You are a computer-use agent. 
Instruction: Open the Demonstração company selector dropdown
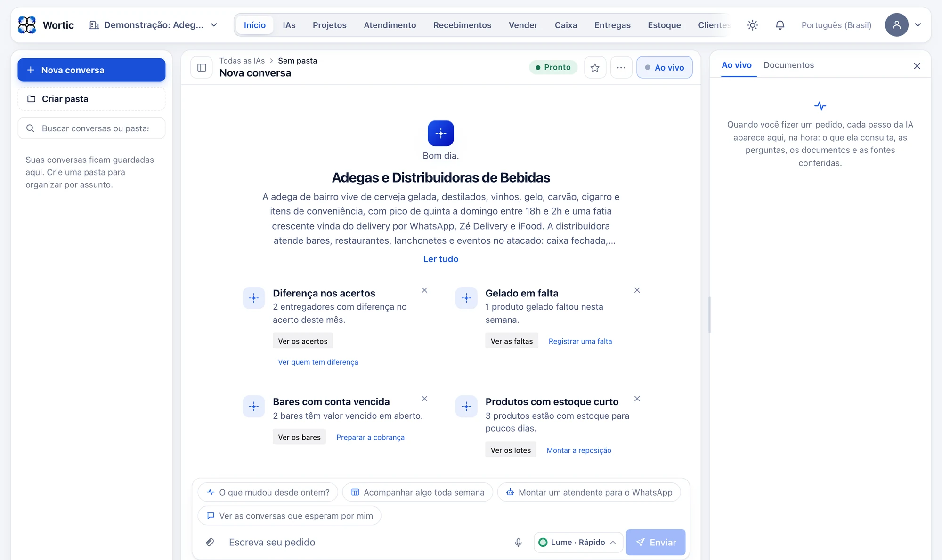(x=154, y=25)
